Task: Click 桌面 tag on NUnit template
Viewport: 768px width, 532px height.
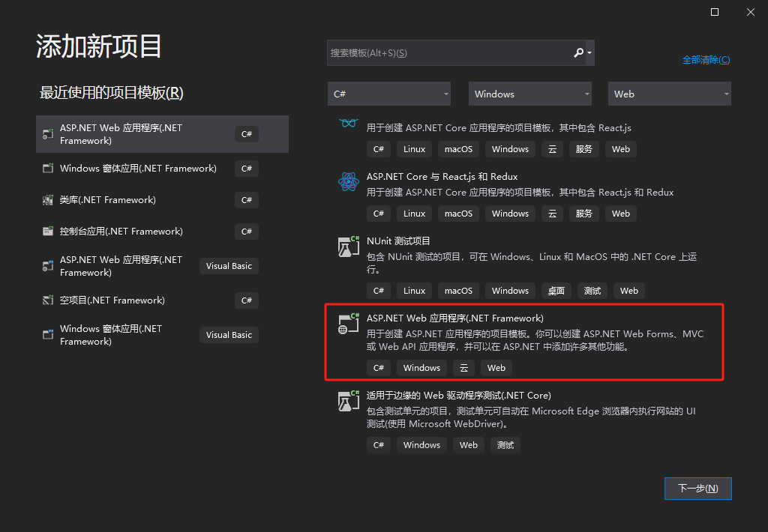Action: point(556,291)
